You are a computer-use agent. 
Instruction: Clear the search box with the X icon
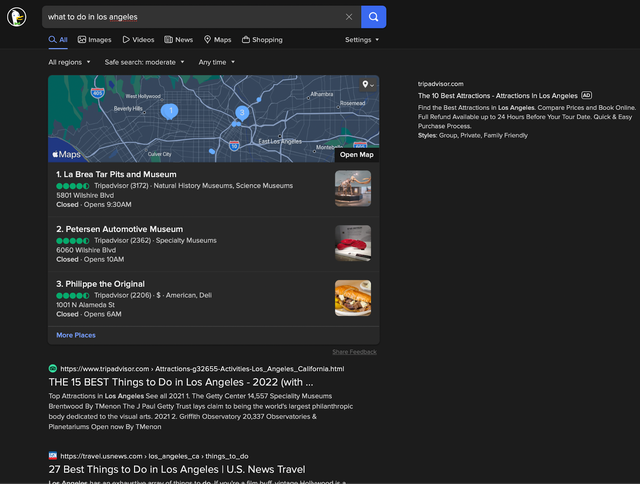click(x=349, y=17)
